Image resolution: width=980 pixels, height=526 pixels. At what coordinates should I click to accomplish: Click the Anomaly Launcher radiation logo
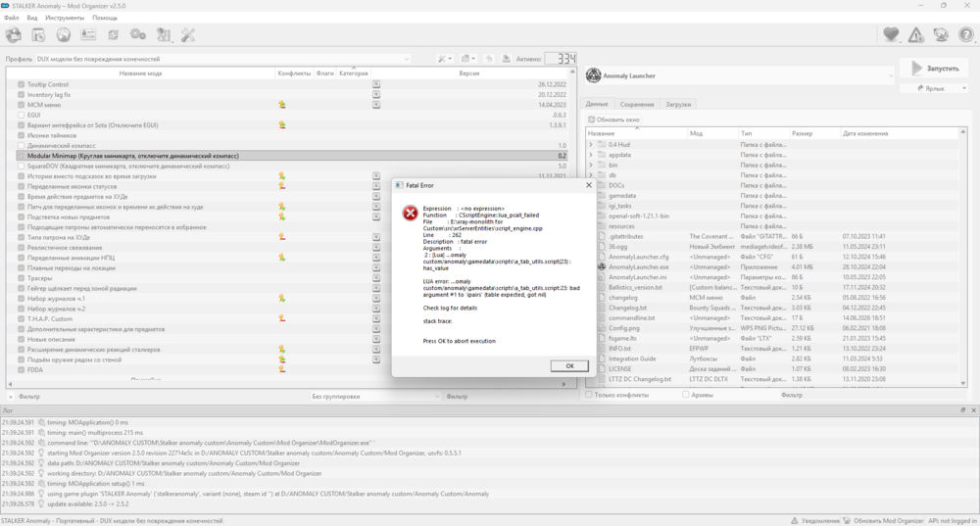(593, 75)
